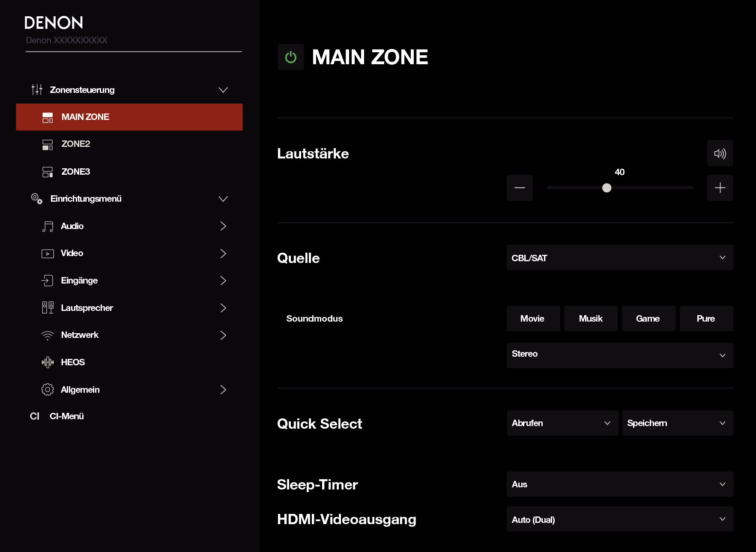The image size is (756, 552).
Task: Click the ZONE3 icon in sidebar
Action: [x=48, y=172]
